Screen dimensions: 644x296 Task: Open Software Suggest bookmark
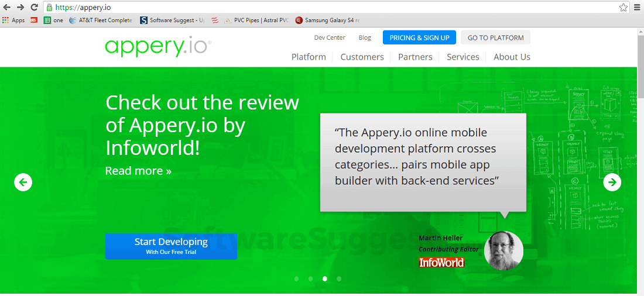click(173, 20)
